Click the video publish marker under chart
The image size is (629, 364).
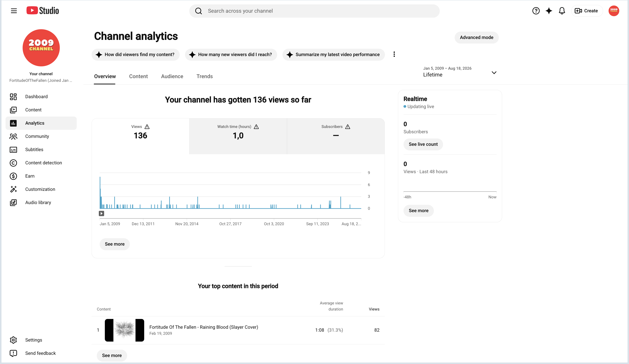(101, 213)
